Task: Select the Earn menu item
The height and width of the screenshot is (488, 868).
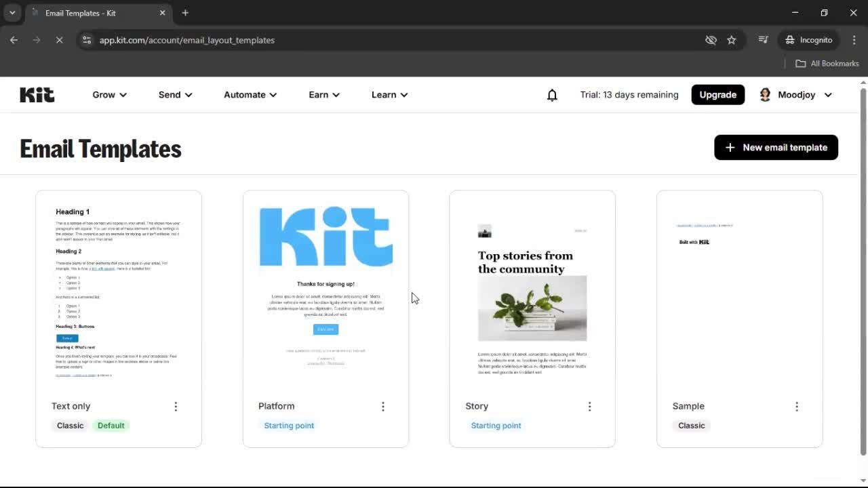Action: click(x=323, y=95)
